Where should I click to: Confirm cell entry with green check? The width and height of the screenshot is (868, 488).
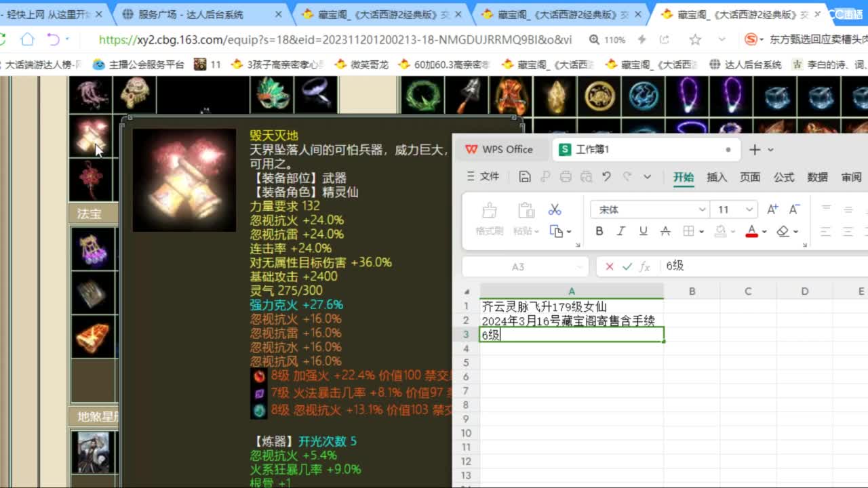(627, 267)
